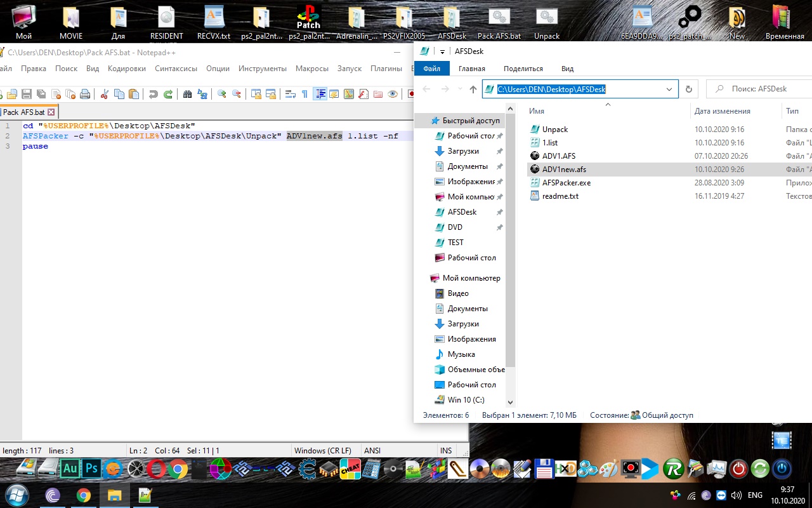
Task: Select Win 10 (C:) drive in navigation pane
Action: click(466, 400)
